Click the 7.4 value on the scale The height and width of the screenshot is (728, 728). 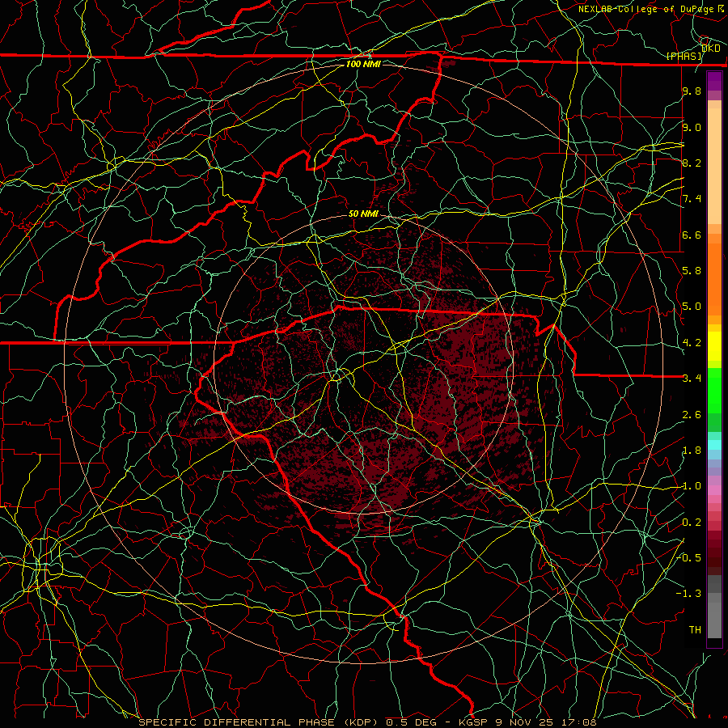click(x=692, y=199)
